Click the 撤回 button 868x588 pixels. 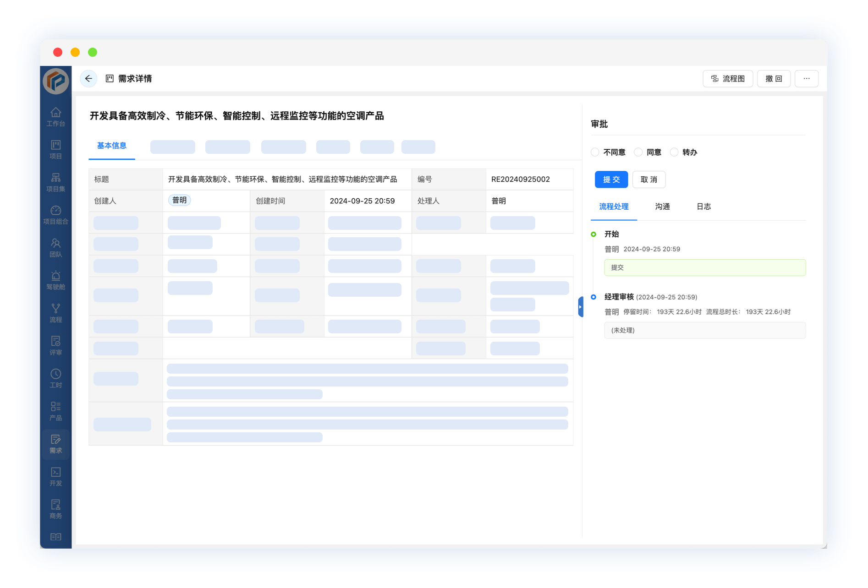coord(774,79)
